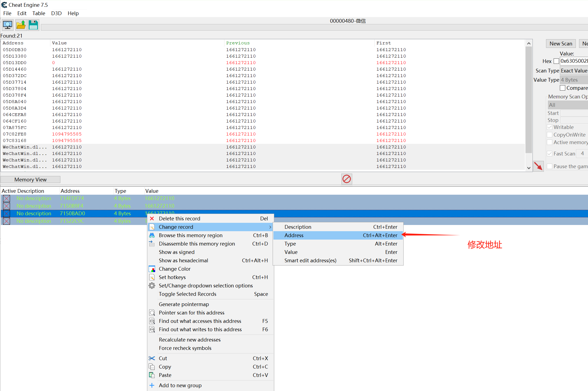This screenshot has height=391, width=588.
Task: Select Show as hexadecimal
Action: (211, 260)
